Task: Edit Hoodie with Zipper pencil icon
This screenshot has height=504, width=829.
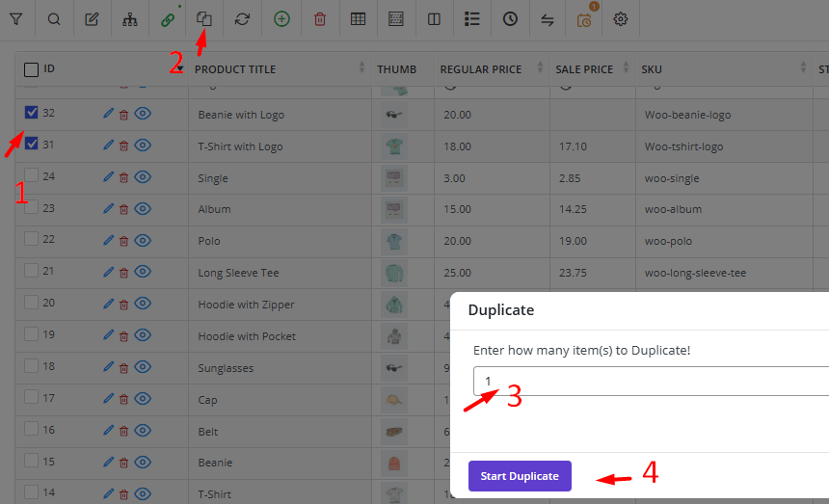Action: coord(108,304)
